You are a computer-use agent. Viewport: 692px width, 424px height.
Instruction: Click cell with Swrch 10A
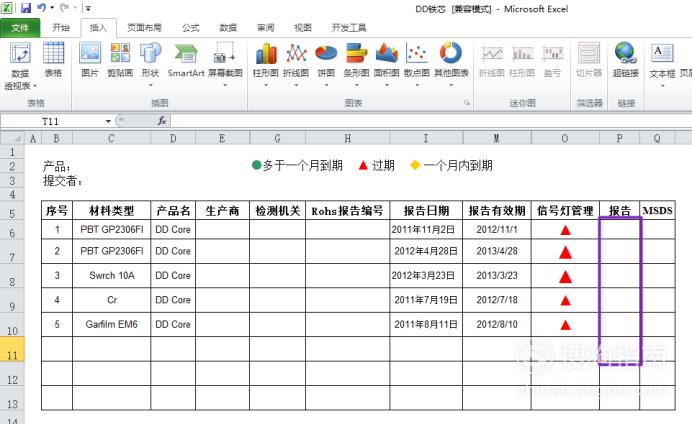(112, 276)
